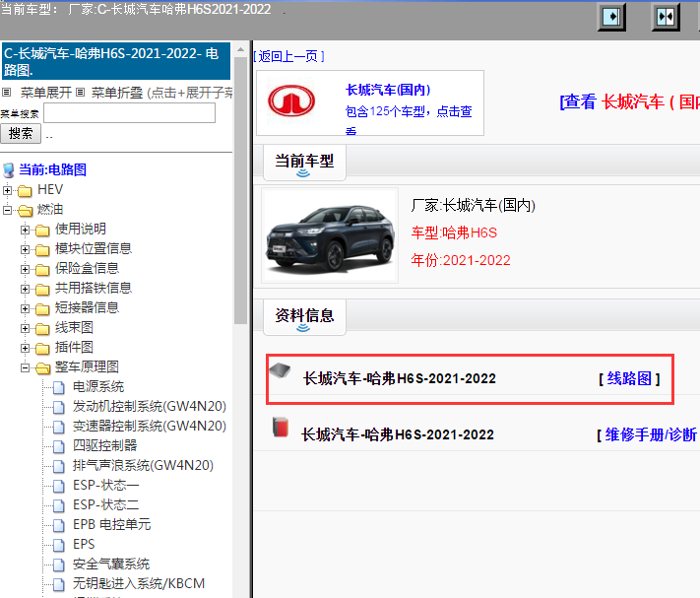Click the gray chip icon beside 线路图 row
Image resolution: width=700 pixels, height=598 pixels.
[x=280, y=370]
